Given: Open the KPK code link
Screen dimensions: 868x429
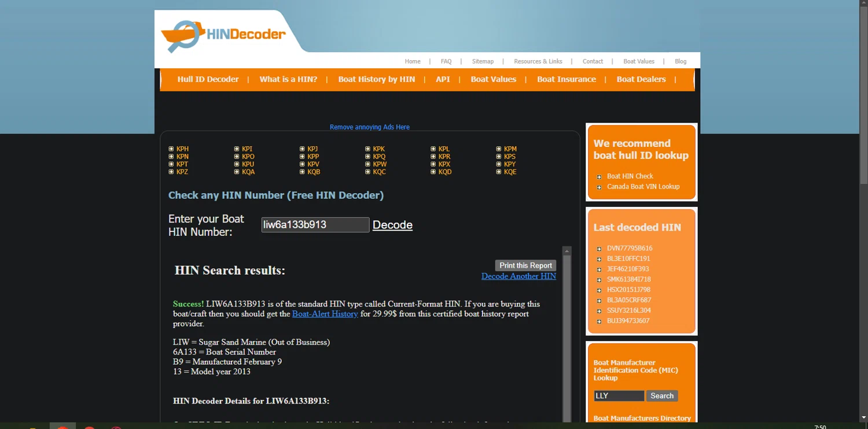Looking at the screenshot, I should coord(378,149).
